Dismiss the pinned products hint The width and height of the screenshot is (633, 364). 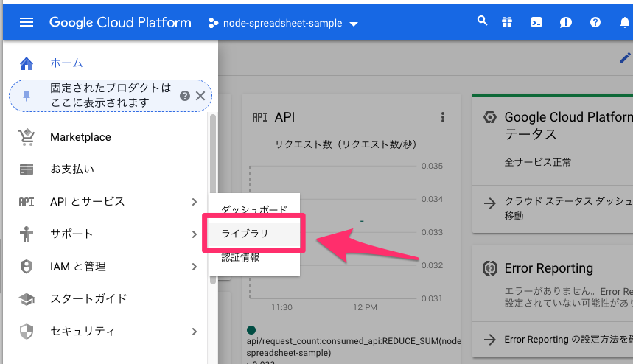tap(200, 96)
